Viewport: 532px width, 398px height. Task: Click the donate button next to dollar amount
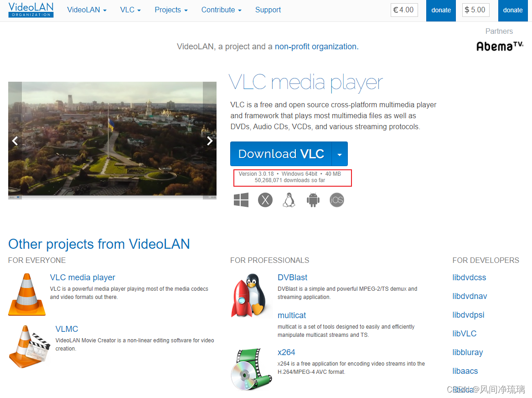(x=513, y=10)
